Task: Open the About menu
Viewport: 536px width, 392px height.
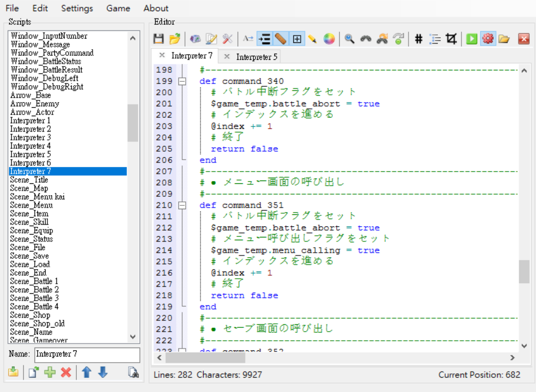Action: [156, 8]
